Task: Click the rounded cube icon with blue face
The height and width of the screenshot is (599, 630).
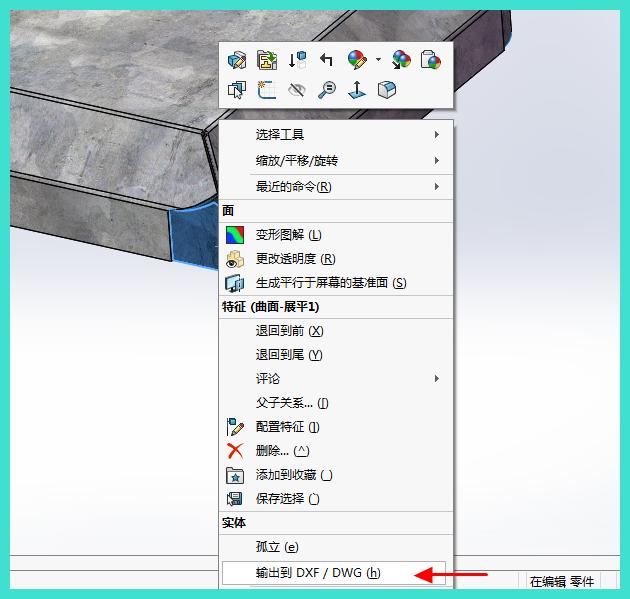Action: pos(387,90)
